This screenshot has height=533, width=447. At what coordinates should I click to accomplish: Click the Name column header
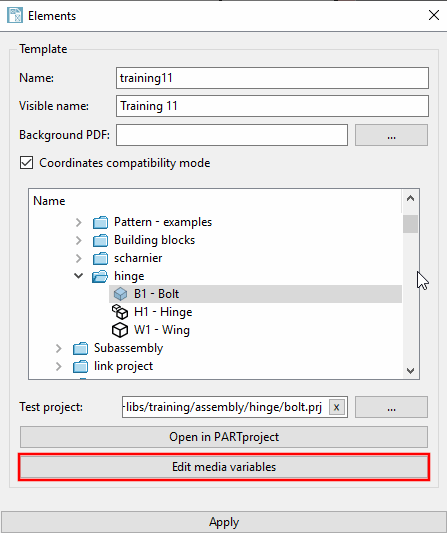point(49,201)
